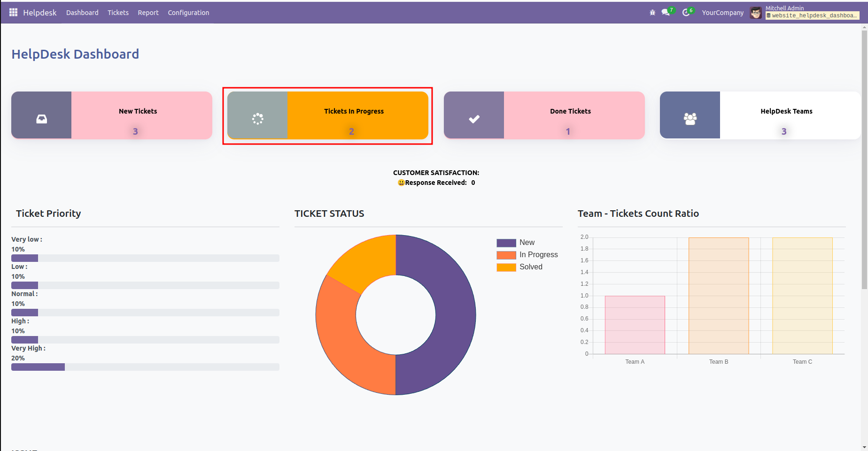Image resolution: width=868 pixels, height=451 pixels.
Task: Toggle the New legend entry in chart
Action: point(516,243)
